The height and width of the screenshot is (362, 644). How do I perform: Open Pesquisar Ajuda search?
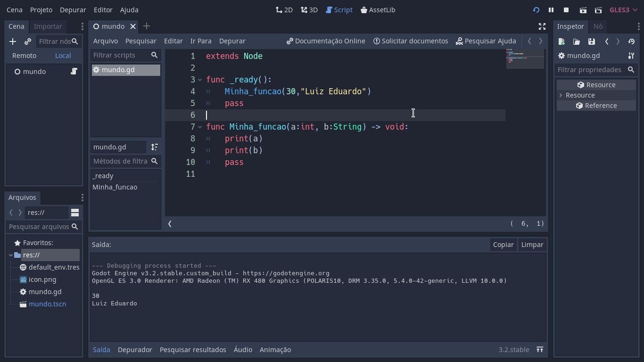486,41
